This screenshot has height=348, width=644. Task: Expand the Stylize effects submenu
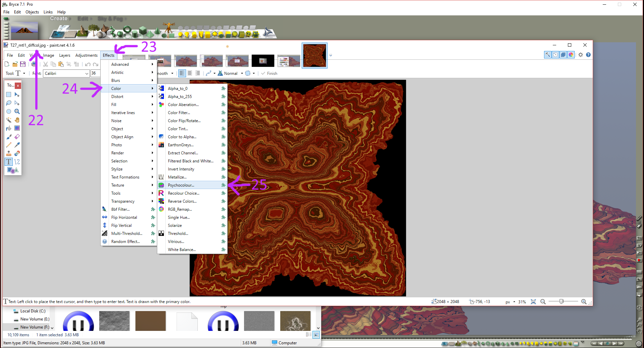coord(129,169)
